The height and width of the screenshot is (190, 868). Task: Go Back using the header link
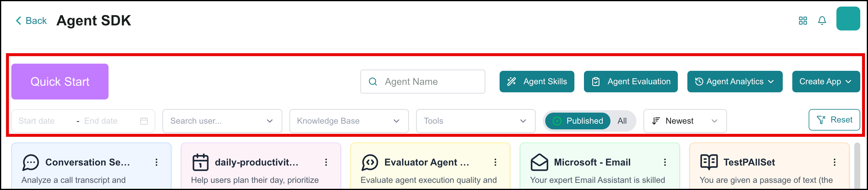coord(31,21)
